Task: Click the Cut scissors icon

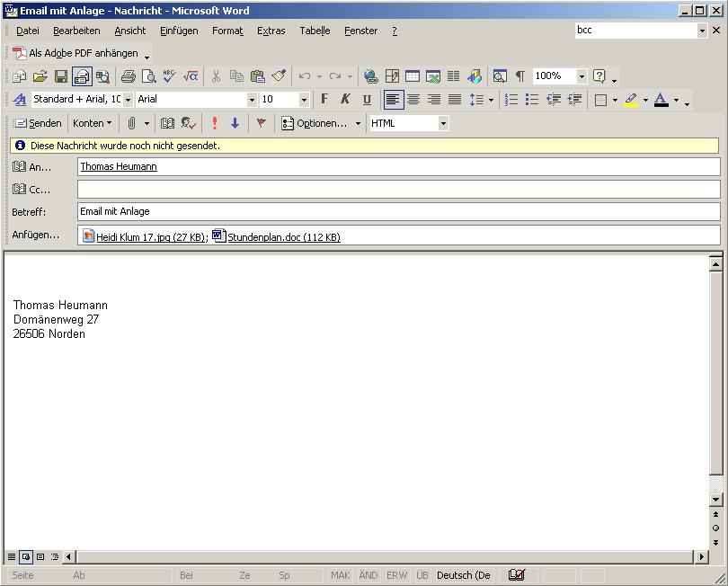Action: tap(216, 76)
